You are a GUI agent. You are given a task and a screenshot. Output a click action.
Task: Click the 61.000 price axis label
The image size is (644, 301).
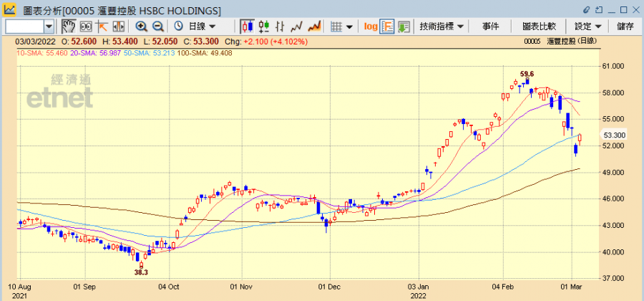613,66
